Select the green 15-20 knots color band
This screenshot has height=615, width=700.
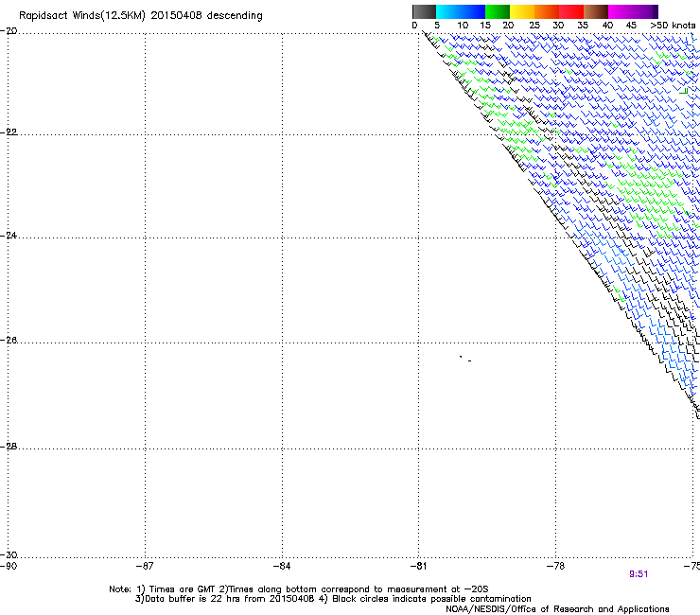(498, 11)
